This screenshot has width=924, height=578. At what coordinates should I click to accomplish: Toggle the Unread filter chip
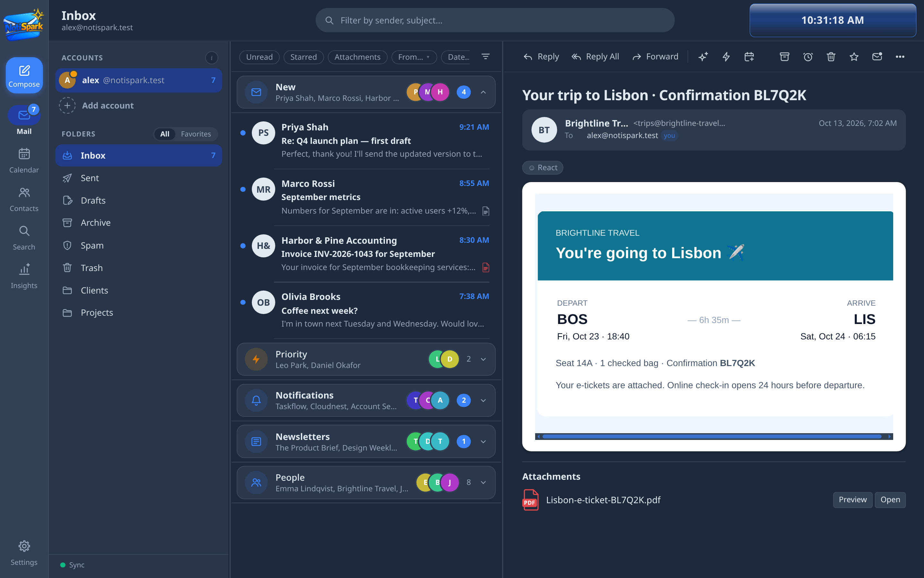click(259, 57)
